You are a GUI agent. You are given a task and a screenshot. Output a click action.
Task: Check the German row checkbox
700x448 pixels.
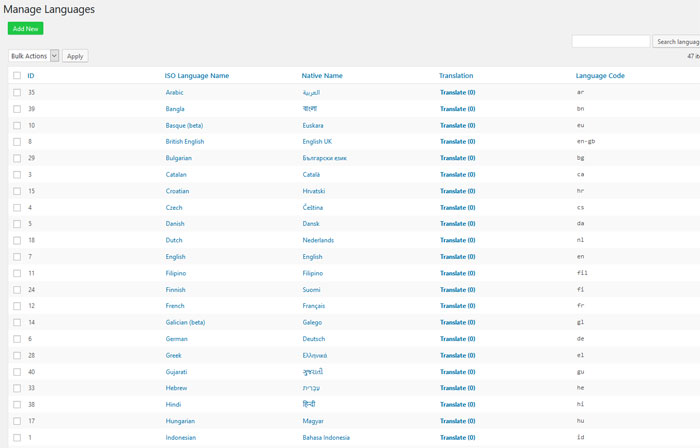[x=17, y=339]
